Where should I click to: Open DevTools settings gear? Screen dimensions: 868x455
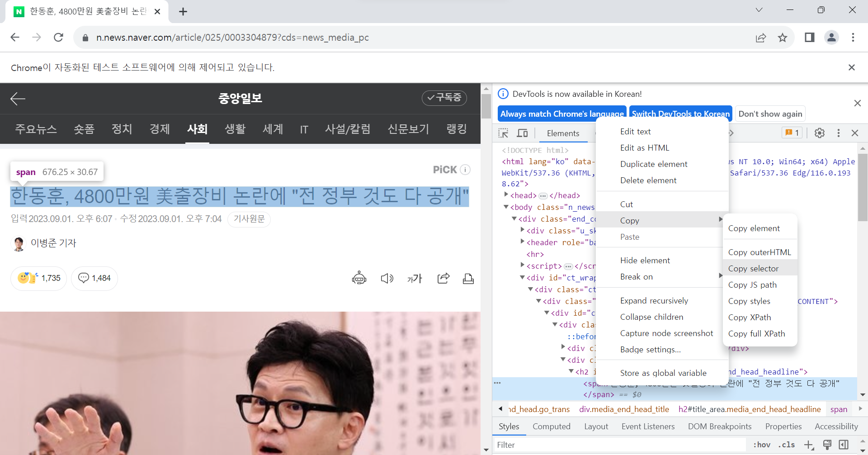coord(820,133)
